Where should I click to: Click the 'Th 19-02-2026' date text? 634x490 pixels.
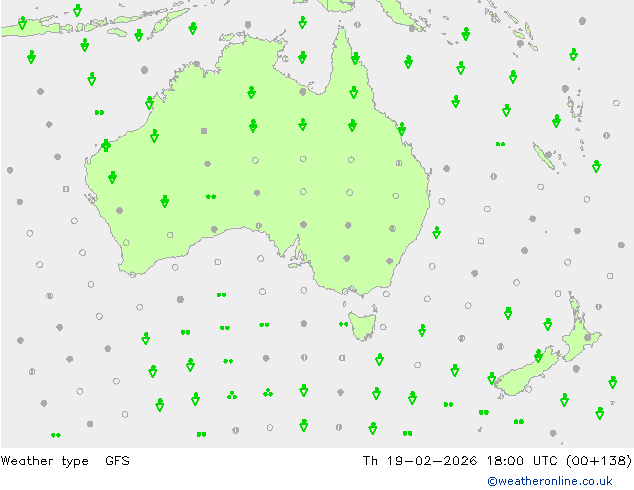[420, 460]
